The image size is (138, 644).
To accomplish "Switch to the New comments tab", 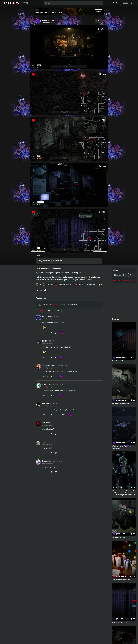I will point(50,311).
